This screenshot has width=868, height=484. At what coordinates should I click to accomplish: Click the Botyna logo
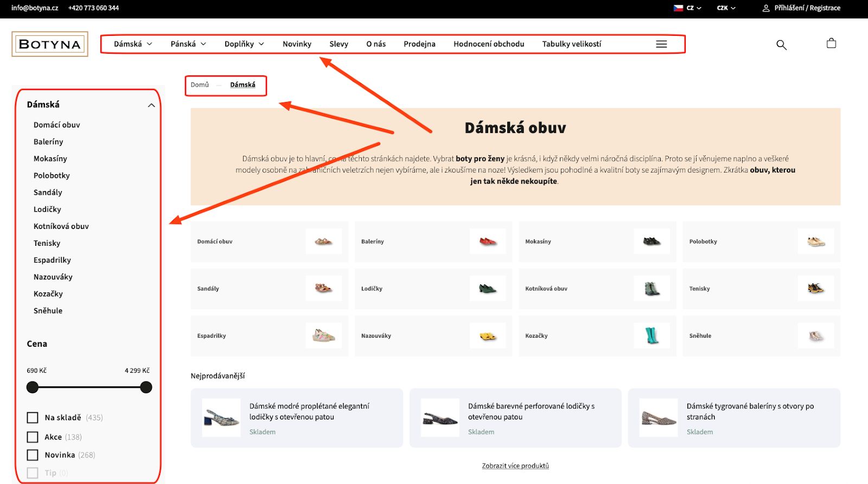point(49,44)
